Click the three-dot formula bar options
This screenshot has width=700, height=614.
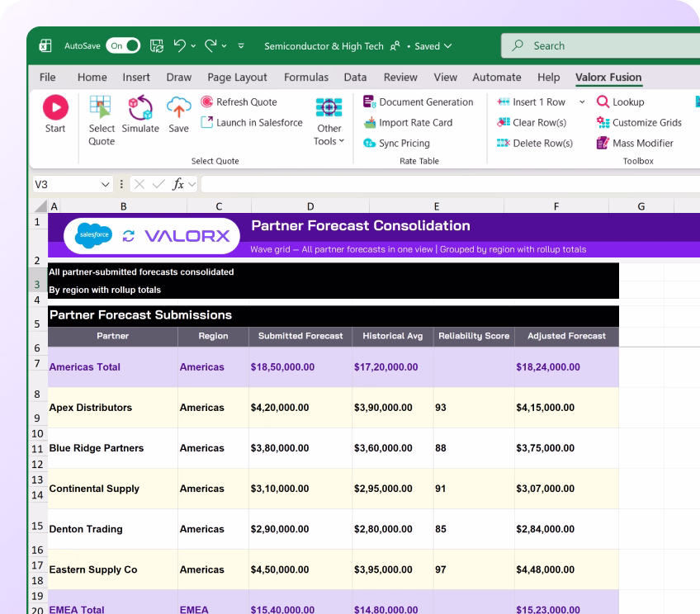121,184
